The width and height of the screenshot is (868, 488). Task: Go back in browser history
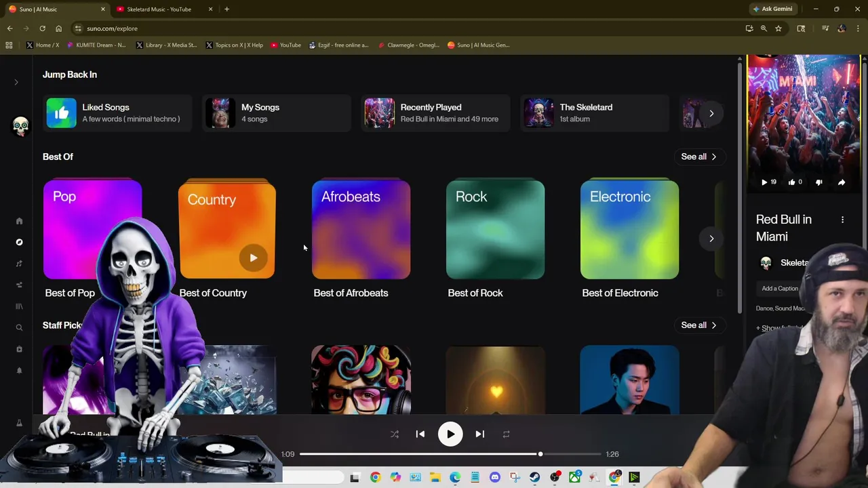pyautogui.click(x=9, y=28)
